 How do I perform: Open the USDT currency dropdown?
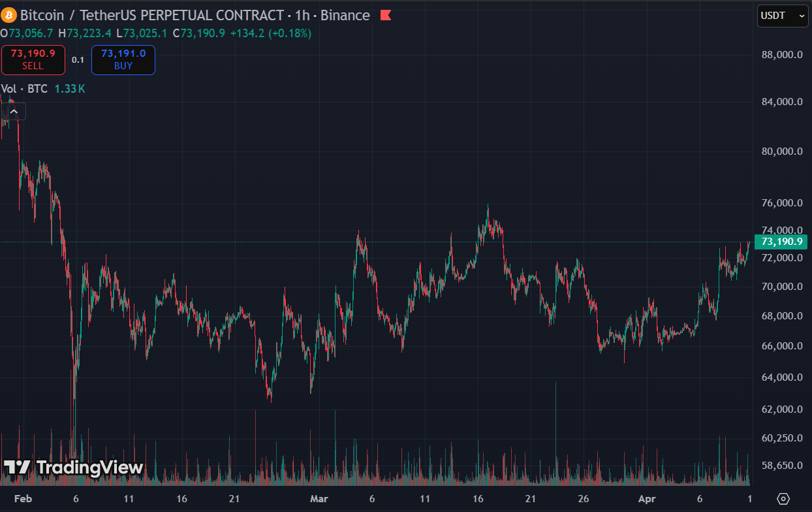coord(781,15)
